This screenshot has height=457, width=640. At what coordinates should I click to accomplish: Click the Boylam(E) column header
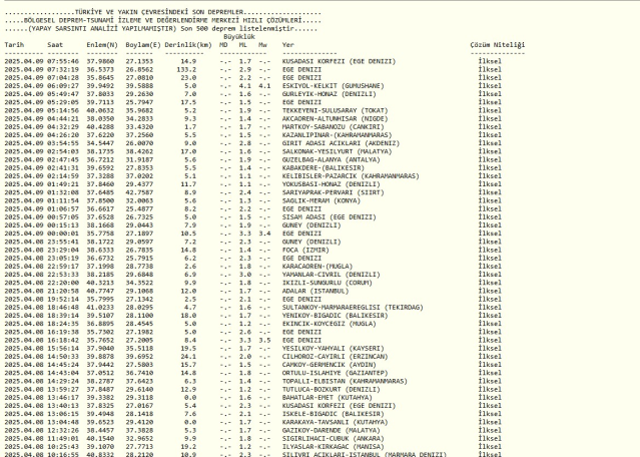pyautogui.click(x=145, y=45)
